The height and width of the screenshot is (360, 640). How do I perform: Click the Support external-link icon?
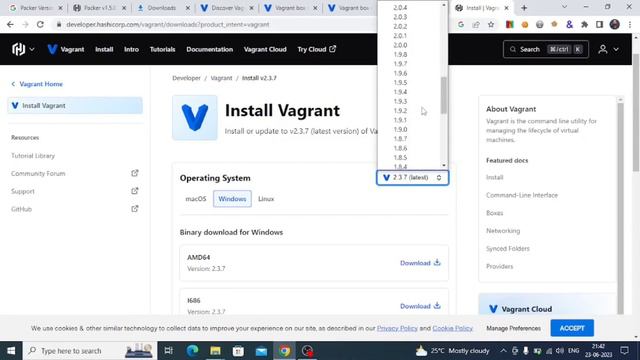[x=135, y=191]
